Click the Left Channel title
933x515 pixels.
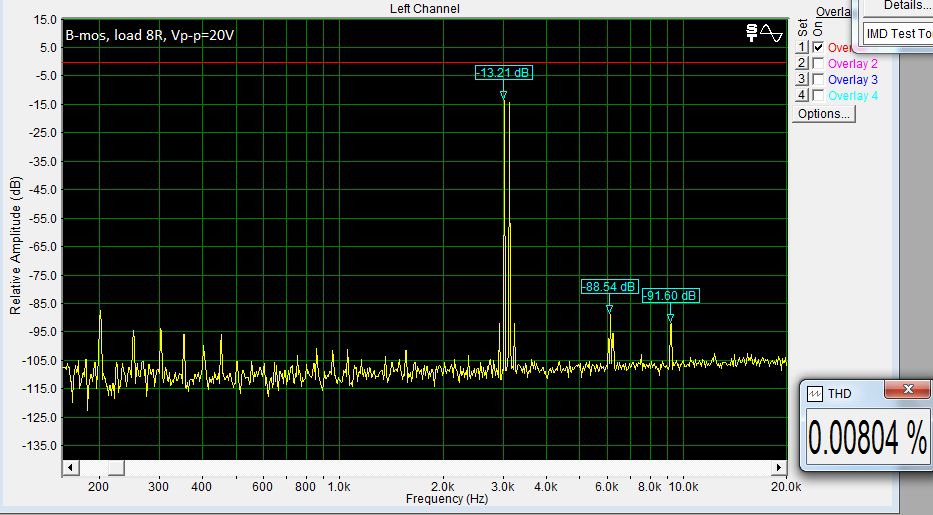424,8
